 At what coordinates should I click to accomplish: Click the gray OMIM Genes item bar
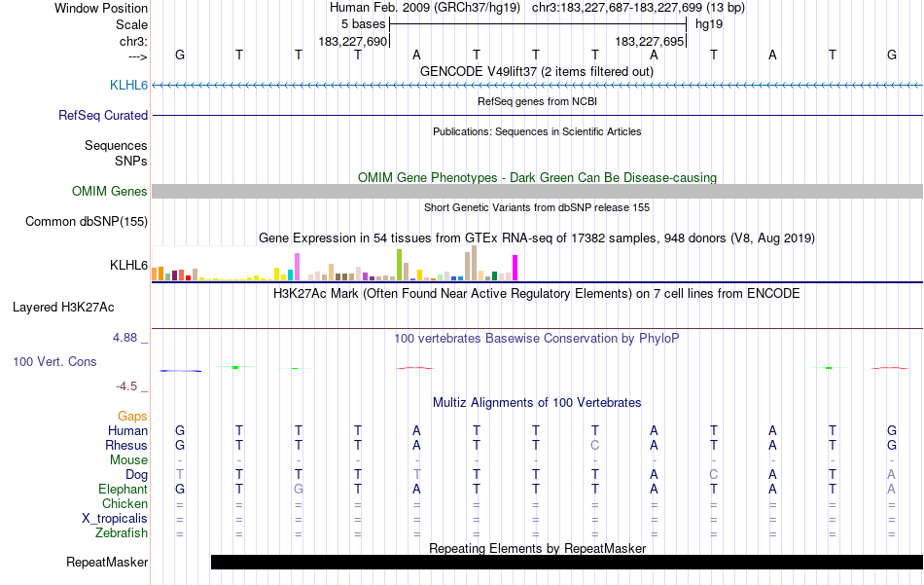537,191
